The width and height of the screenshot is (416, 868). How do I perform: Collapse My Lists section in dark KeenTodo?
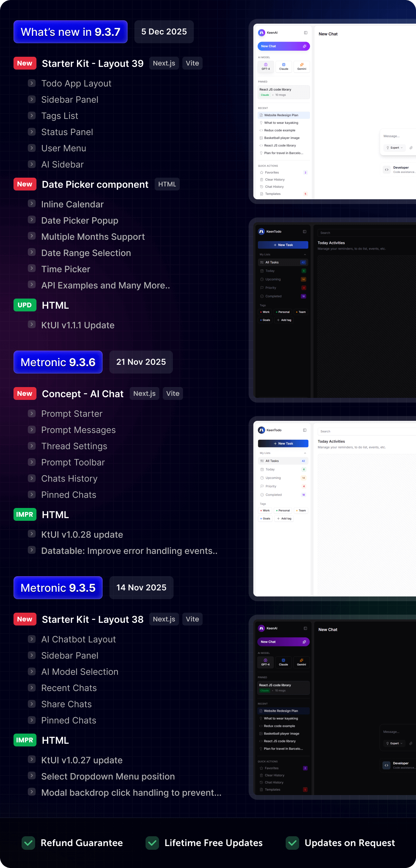[305, 255]
